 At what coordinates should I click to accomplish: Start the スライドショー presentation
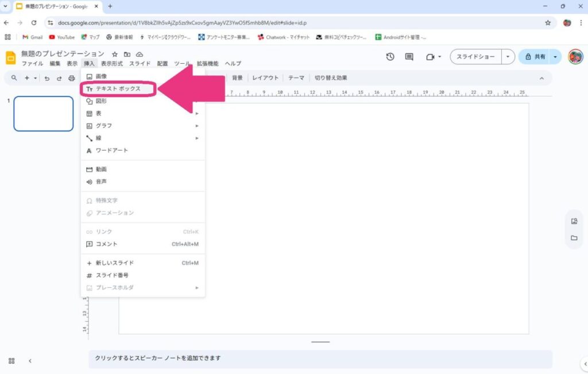click(x=475, y=57)
